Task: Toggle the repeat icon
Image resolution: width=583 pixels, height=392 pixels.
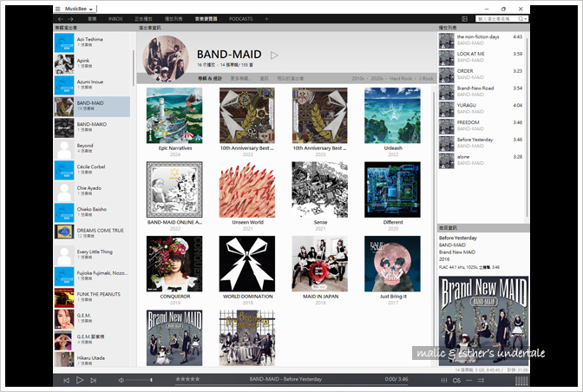Action: coord(468,380)
